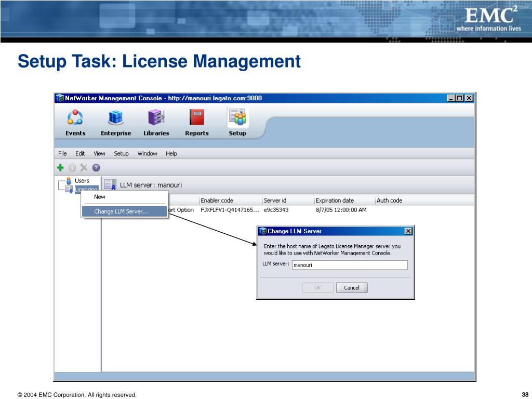Maximize the NetWorker Management Console window
This screenshot has height=399, width=532.
tap(459, 98)
